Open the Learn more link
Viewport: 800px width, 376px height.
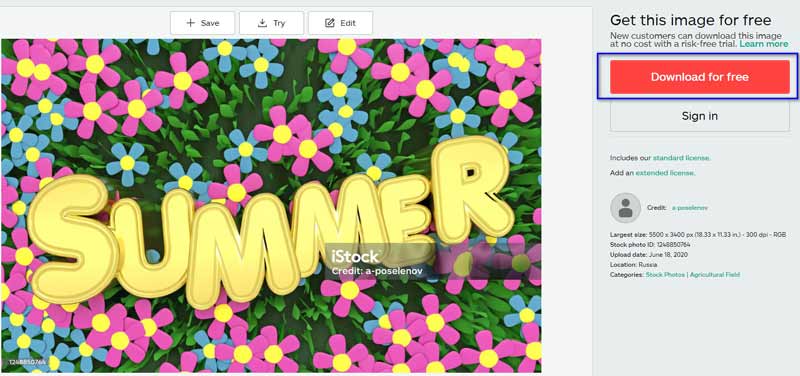pyautogui.click(x=764, y=44)
